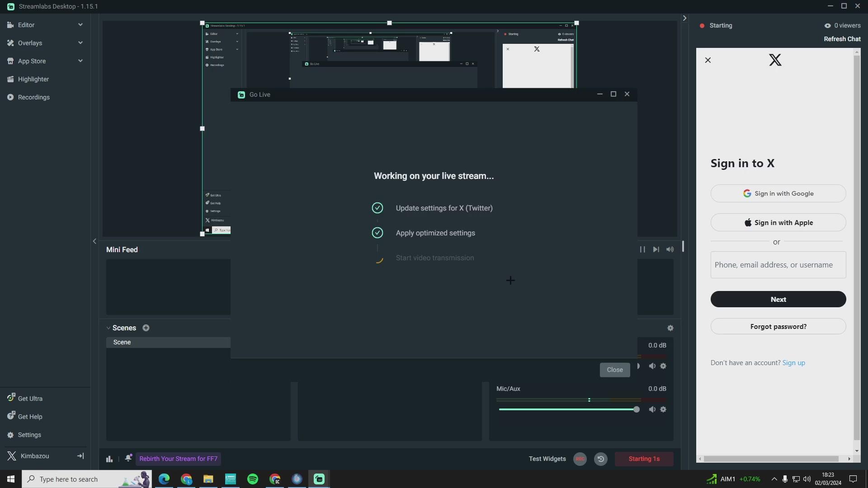The height and width of the screenshot is (488, 868).
Task: Click Sign in with Apple
Action: pos(778,222)
